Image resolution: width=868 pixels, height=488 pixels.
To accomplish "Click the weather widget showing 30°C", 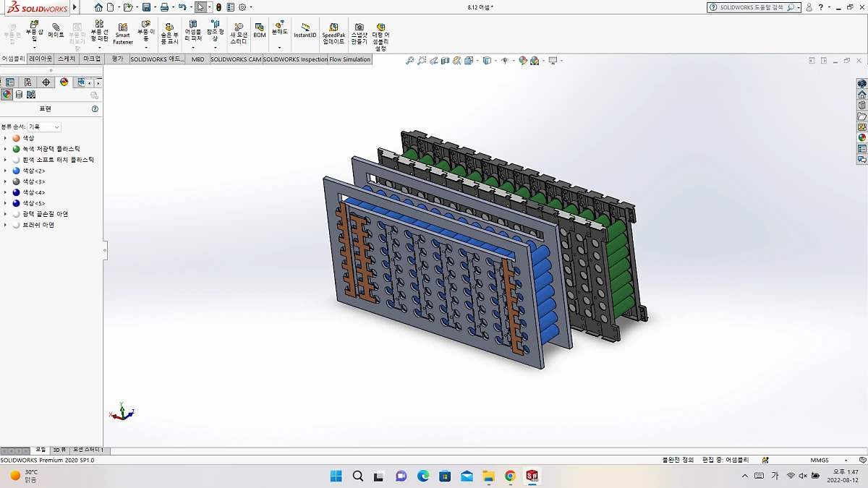I will click(x=23, y=476).
